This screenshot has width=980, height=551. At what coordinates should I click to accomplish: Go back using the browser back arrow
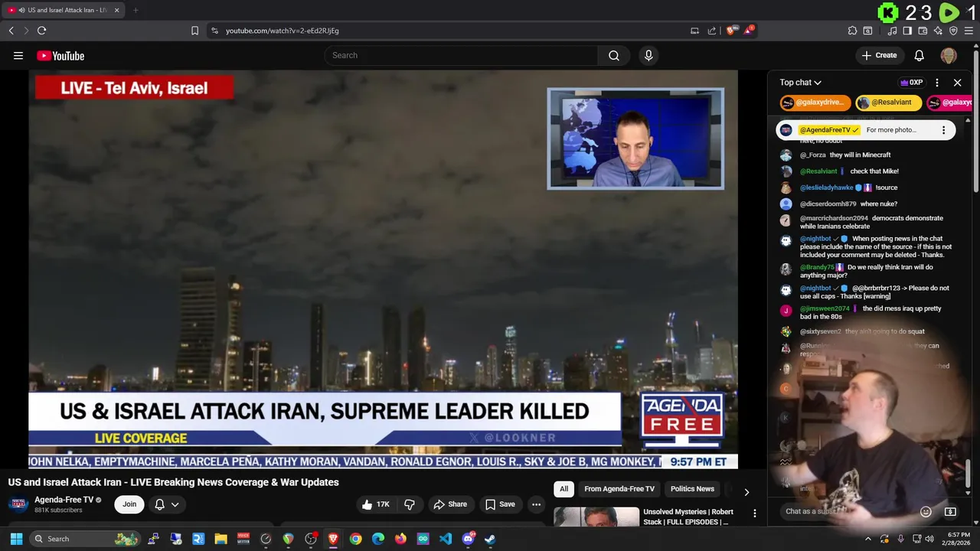click(x=11, y=31)
